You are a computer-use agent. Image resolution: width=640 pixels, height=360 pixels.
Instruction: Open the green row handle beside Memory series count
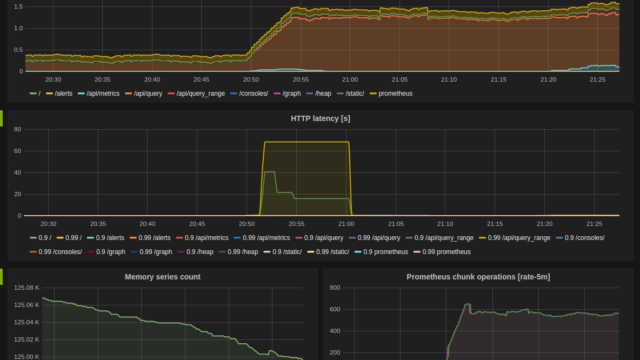click(1, 277)
